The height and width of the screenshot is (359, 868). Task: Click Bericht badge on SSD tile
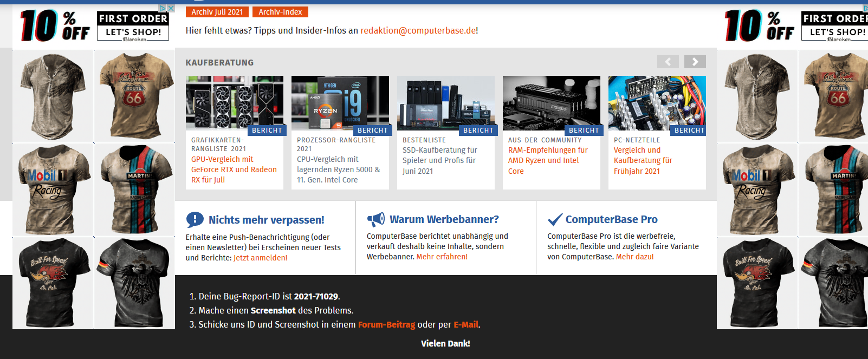[478, 130]
